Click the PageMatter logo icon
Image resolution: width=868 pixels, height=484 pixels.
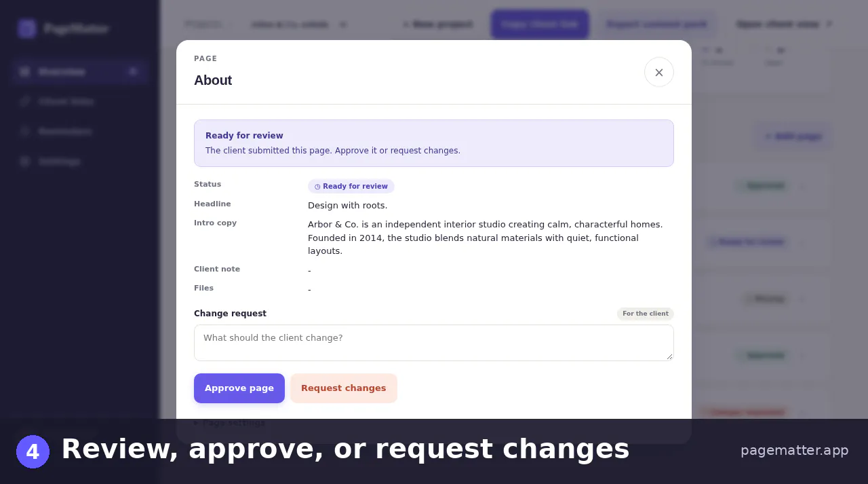pos(27,29)
